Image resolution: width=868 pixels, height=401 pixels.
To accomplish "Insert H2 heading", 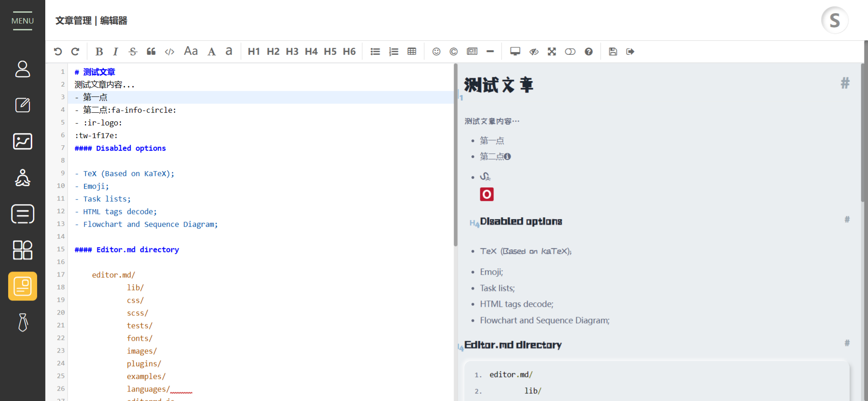I will [273, 52].
